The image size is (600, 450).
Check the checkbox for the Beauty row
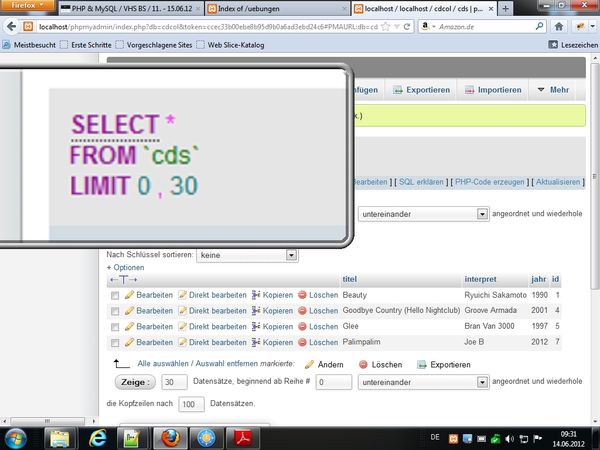(x=115, y=295)
